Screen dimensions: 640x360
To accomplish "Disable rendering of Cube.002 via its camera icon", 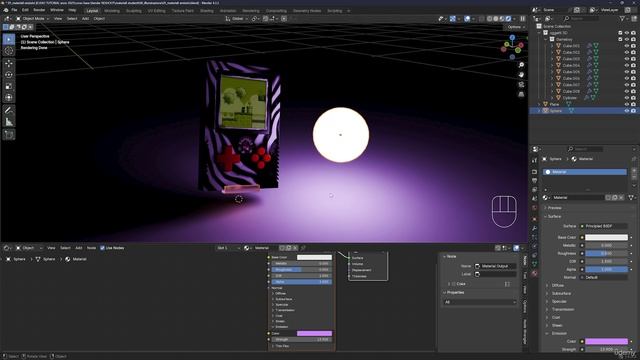I will click(633, 52).
